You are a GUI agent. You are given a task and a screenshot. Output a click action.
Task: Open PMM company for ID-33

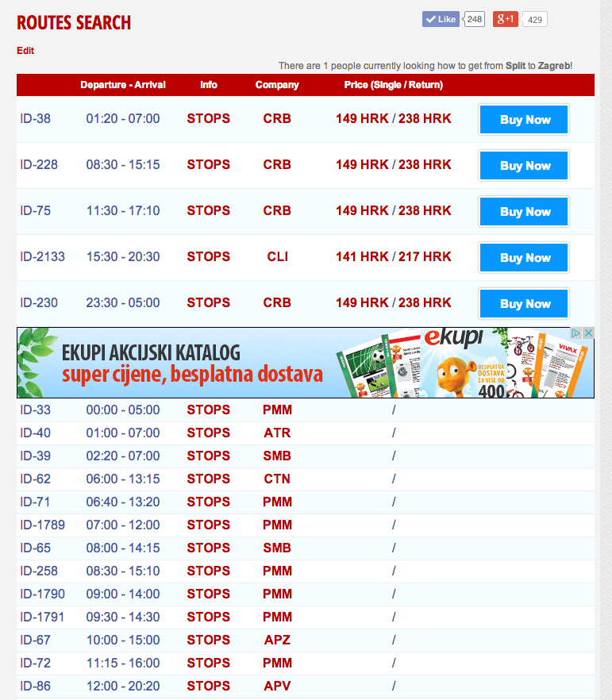click(277, 410)
